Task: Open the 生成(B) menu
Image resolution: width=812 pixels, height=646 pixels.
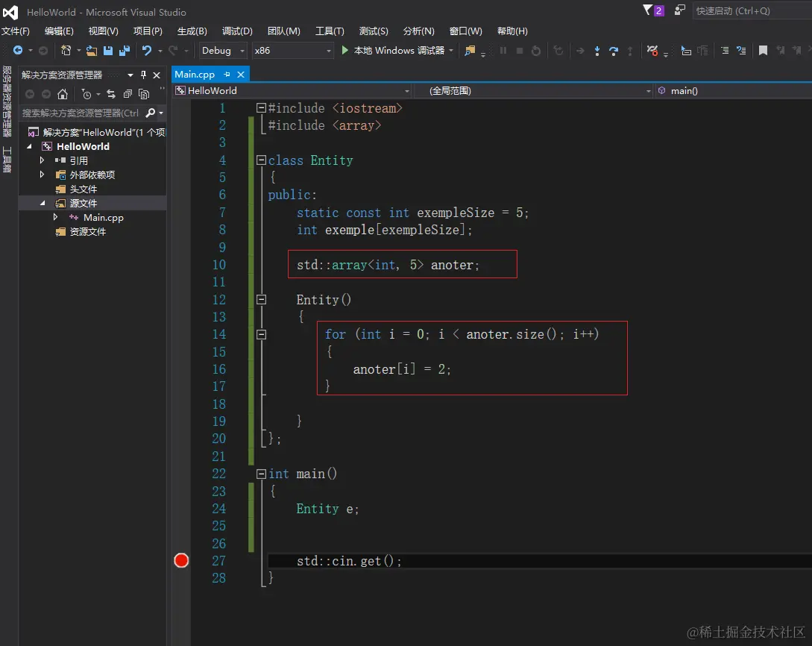Action: pyautogui.click(x=192, y=31)
